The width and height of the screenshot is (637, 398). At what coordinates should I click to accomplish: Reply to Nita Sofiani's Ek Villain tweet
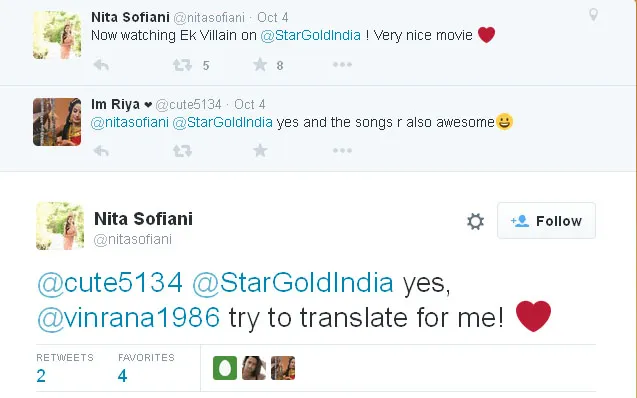(x=101, y=65)
